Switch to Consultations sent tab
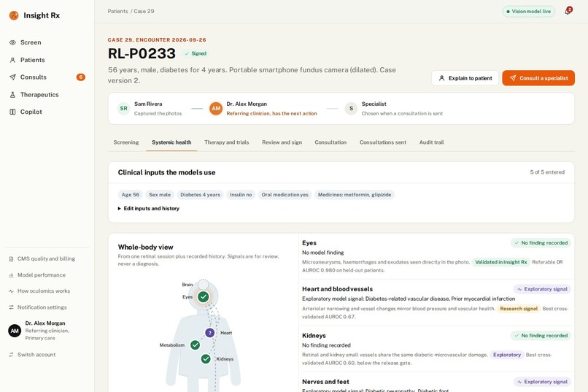Viewport: 588px width, 392px height. click(x=383, y=142)
